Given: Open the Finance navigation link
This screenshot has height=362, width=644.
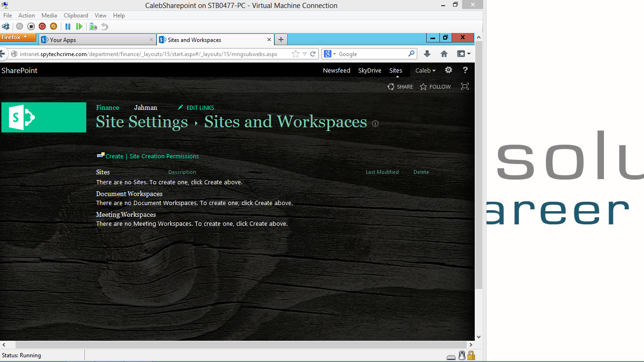Looking at the screenshot, I should (x=107, y=107).
